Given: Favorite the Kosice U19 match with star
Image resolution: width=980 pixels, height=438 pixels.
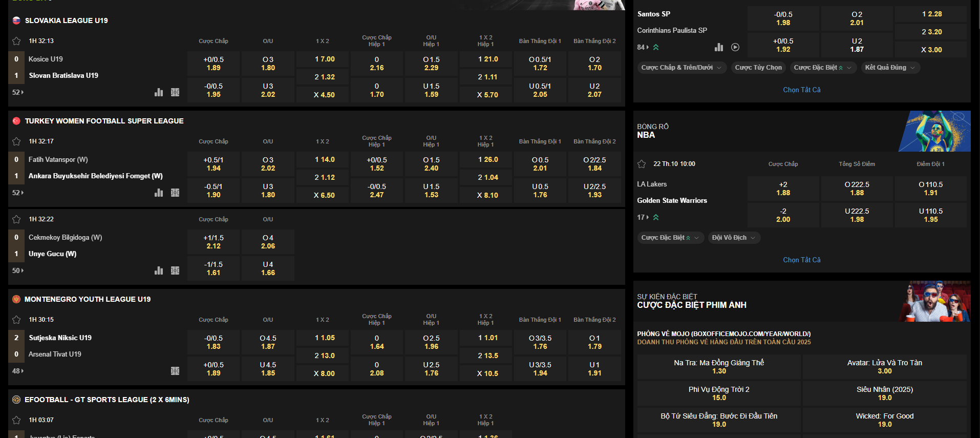Looking at the screenshot, I should click(16, 41).
